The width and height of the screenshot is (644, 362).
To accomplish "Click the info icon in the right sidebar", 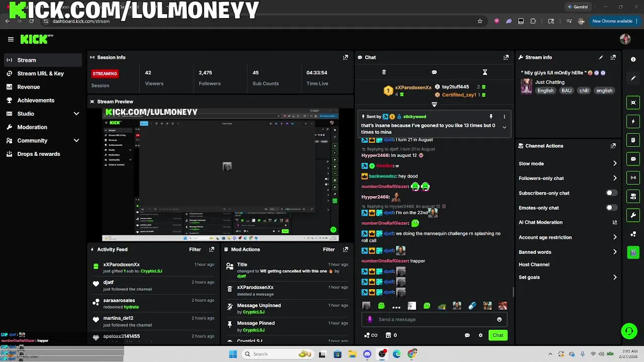I will 633,59.
